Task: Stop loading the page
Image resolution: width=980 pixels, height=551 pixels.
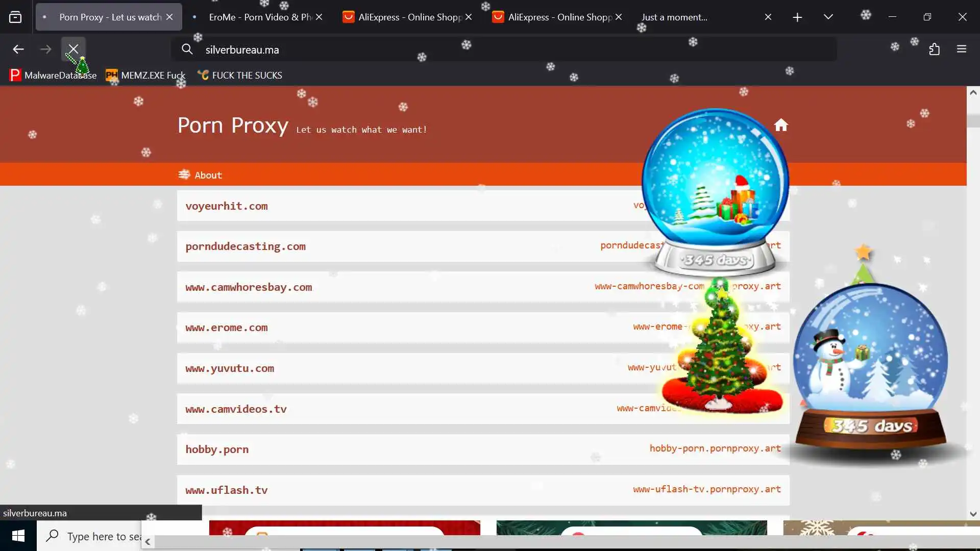Action: [x=73, y=49]
